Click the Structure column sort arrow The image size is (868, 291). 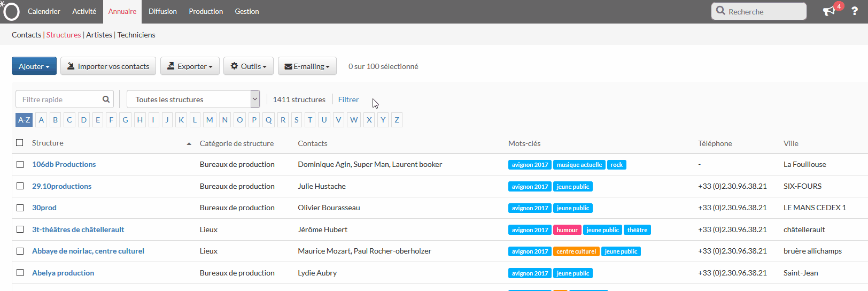coord(189,144)
